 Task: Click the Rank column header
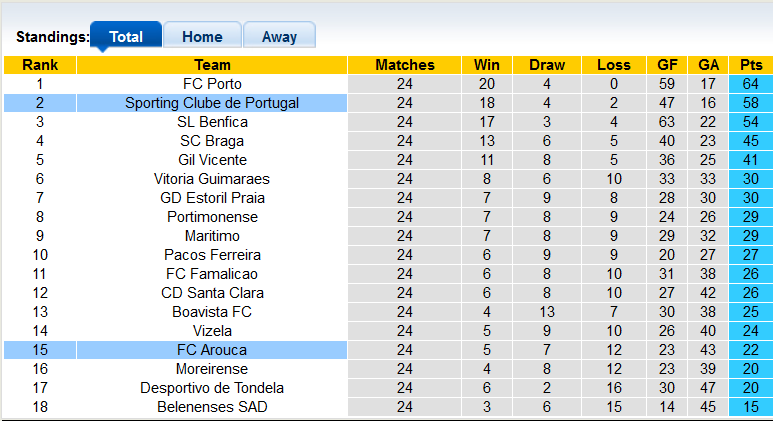tap(40, 65)
